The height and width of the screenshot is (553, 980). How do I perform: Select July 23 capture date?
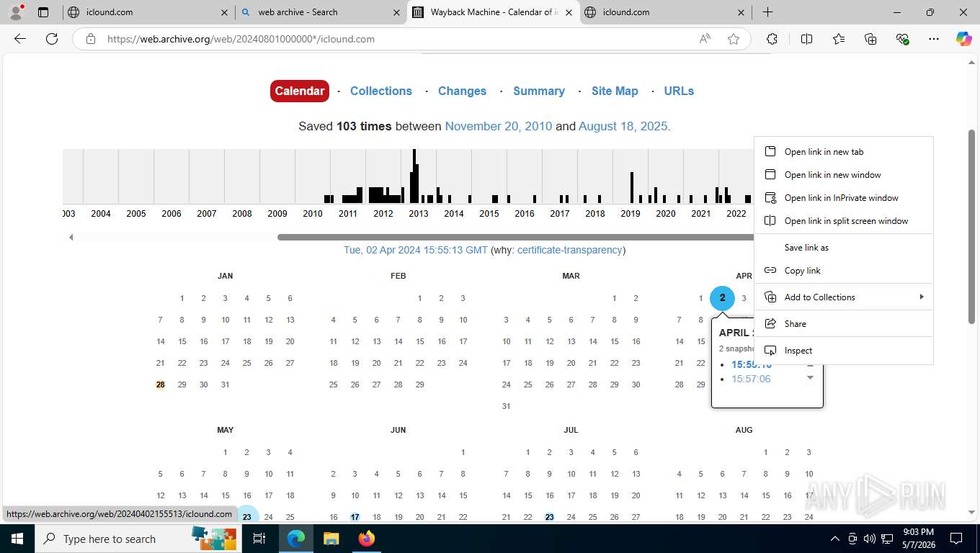tap(549, 517)
